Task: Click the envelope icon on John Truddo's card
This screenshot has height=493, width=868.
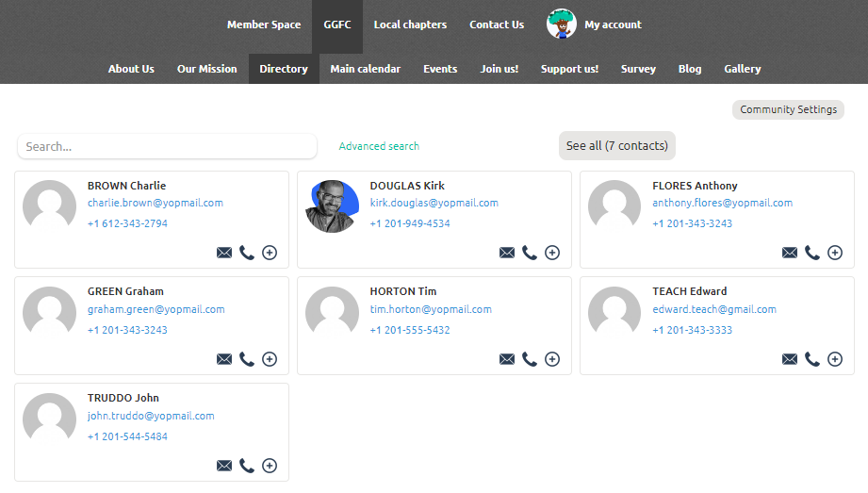Action: 224,466
